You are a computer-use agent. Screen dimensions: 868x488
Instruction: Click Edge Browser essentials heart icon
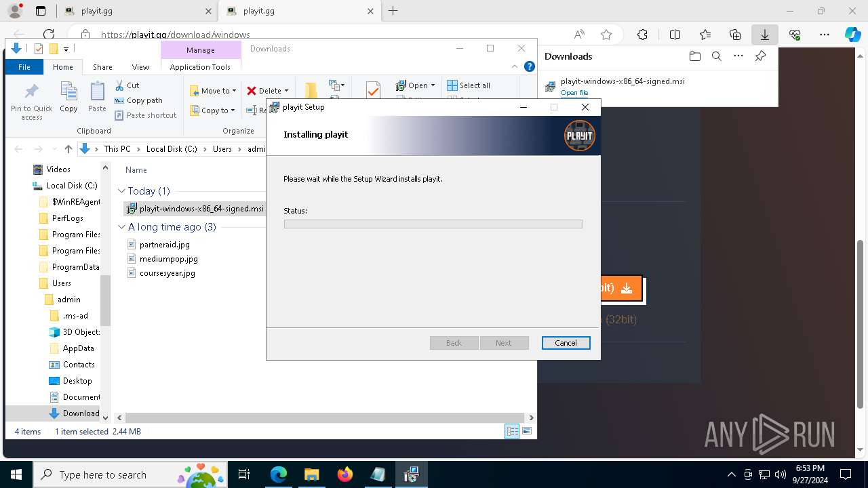[x=795, y=35]
